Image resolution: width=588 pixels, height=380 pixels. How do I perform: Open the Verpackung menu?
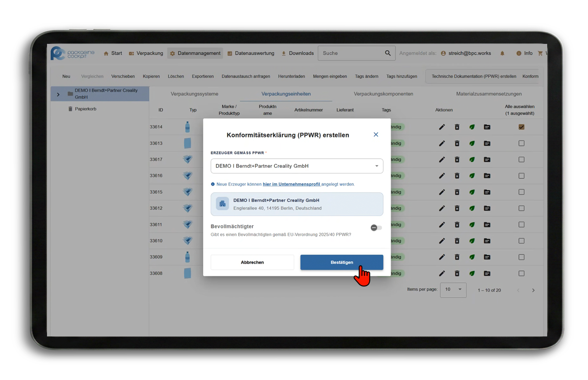(x=146, y=53)
